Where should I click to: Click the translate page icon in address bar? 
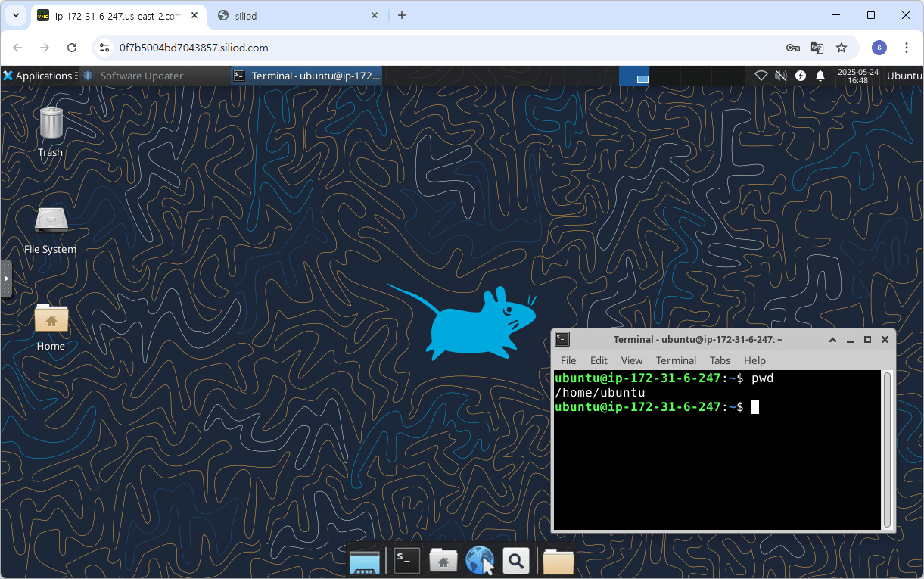coord(817,48)
